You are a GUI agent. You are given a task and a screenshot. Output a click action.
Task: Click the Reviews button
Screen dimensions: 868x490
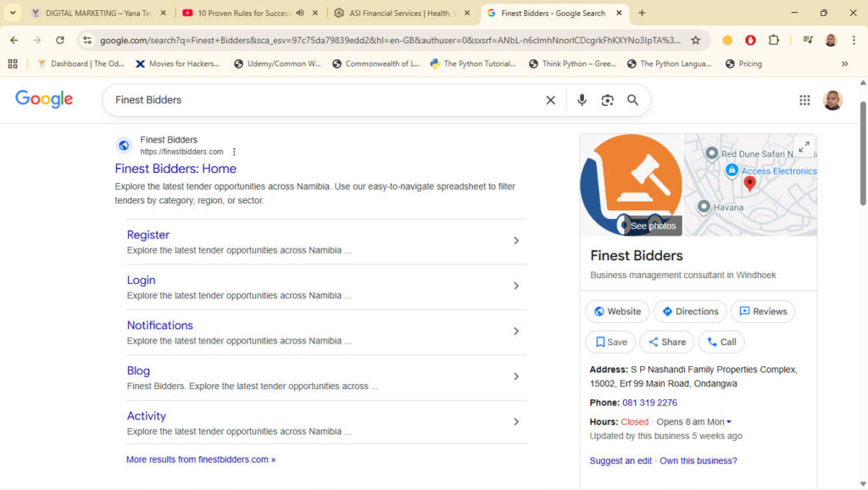click(x=763, y=311)
